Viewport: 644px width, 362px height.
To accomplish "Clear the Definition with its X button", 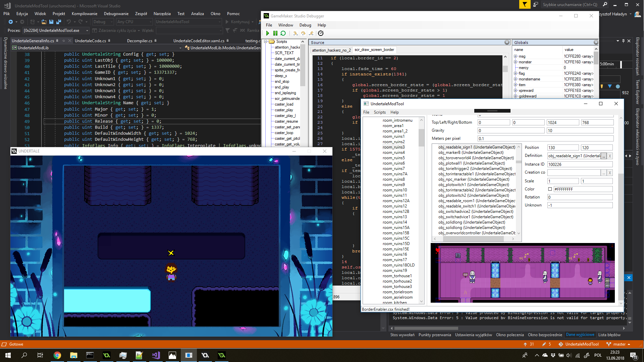I will pyautogui.click(x=610, y=156).
